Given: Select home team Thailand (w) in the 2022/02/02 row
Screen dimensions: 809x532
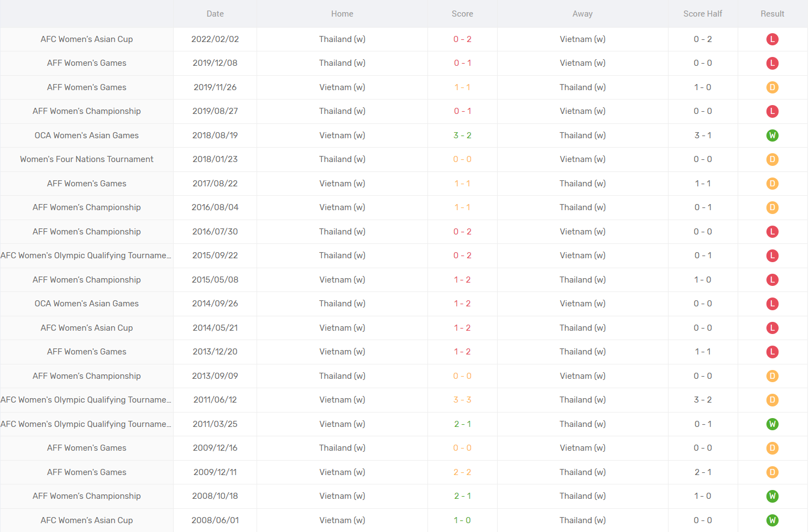Looking at the screenshot, I should click(x=342, y=39).
